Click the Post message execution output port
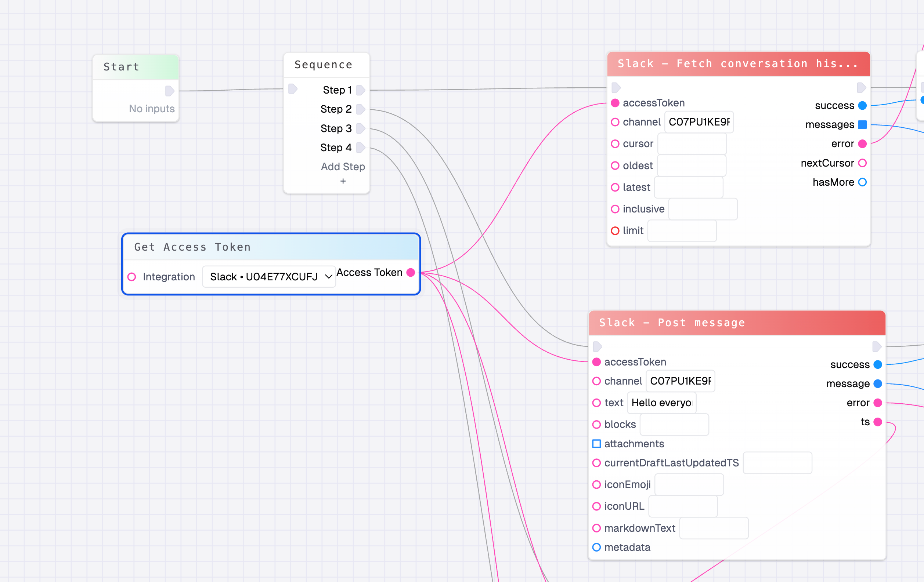 click(x=877, y=346)
